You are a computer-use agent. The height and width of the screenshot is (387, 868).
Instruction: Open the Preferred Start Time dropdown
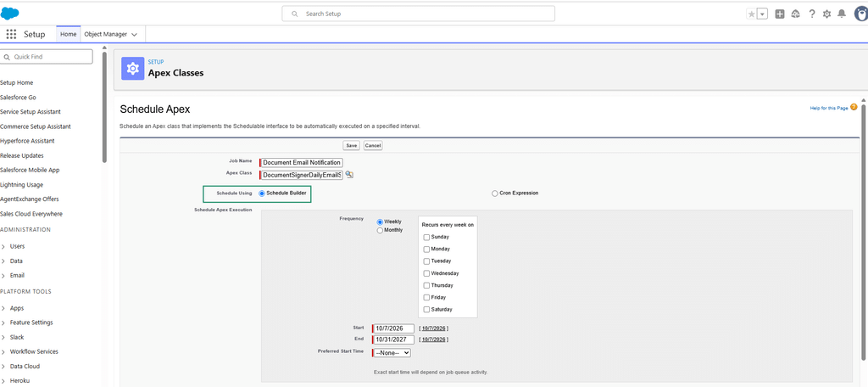coord(392,352)
